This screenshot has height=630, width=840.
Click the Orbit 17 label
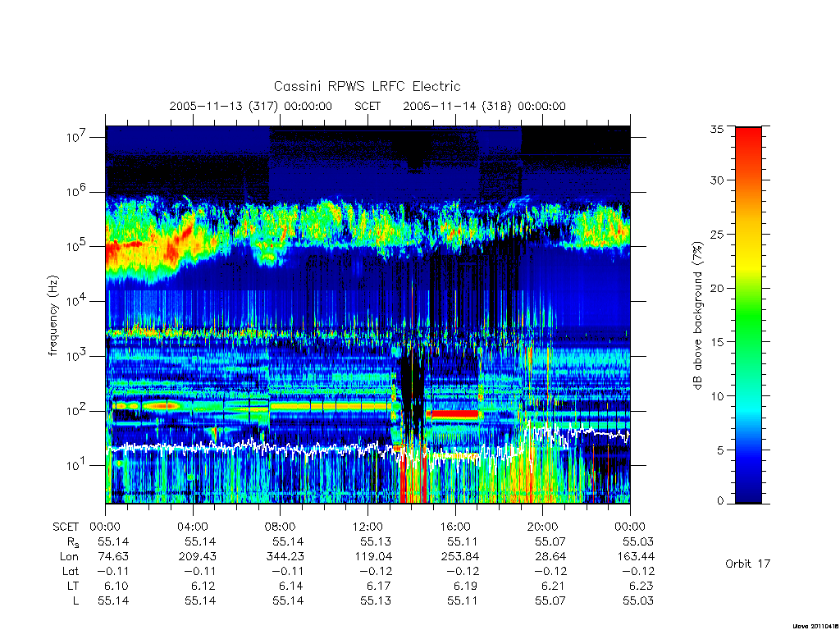[x=747, y=564]
